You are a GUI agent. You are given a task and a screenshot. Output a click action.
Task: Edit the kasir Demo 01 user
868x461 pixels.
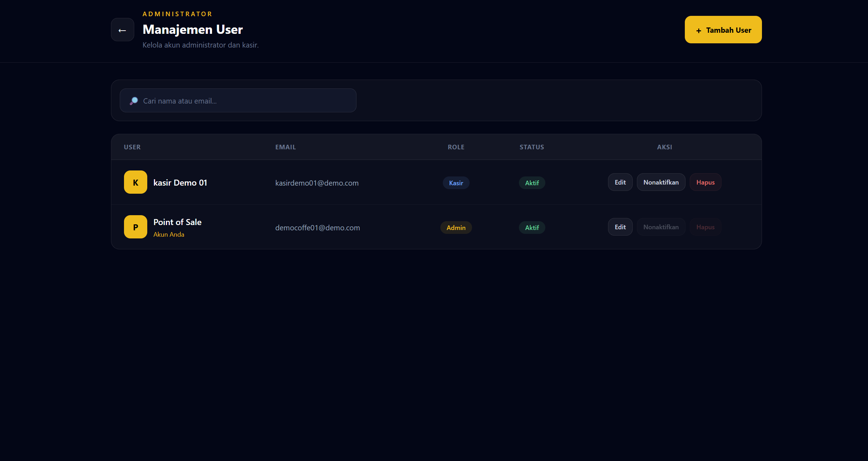[620, 182]
